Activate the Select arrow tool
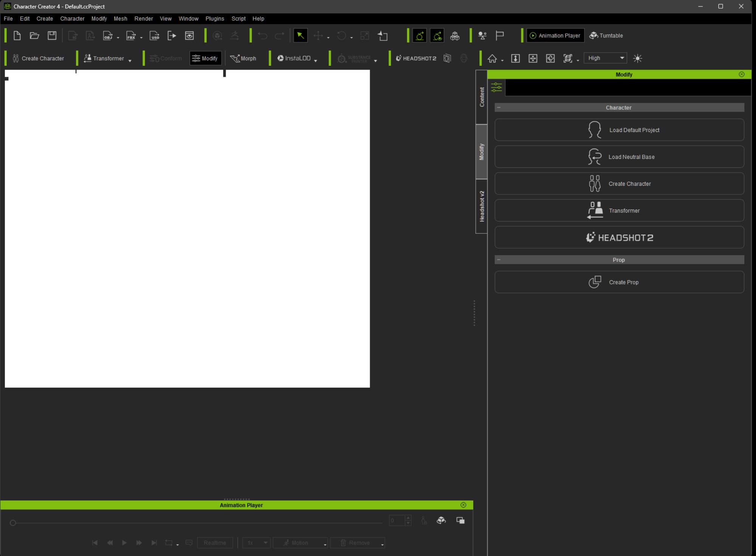 (301, 36)
